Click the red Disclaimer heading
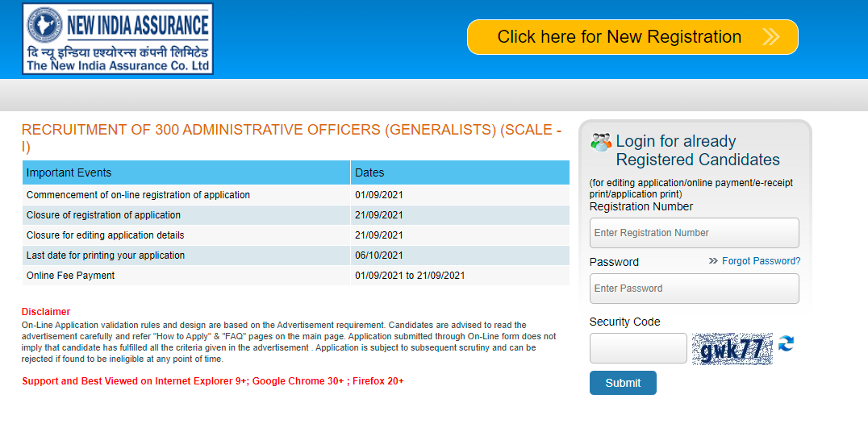Viewport: 868px width, 432px height. tap(46, 311)
